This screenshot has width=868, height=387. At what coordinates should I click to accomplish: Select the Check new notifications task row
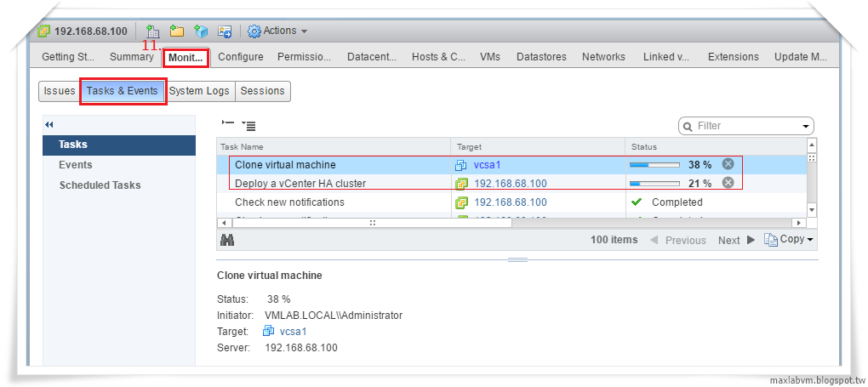tap(511, 202)
